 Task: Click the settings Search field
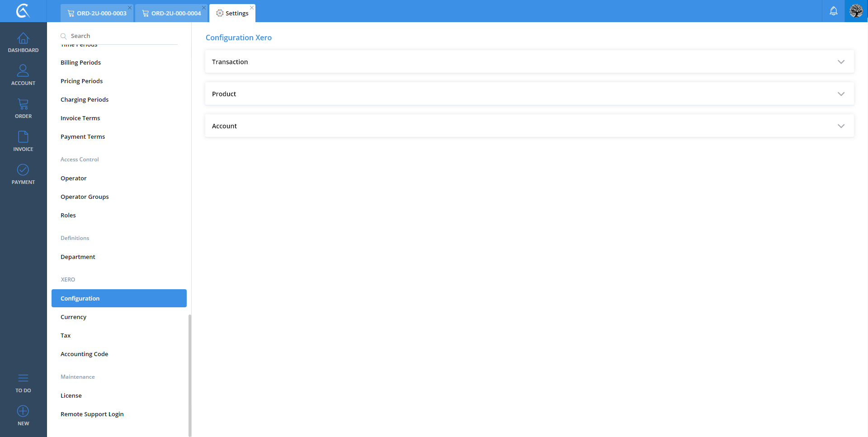(x=122, y=36)
